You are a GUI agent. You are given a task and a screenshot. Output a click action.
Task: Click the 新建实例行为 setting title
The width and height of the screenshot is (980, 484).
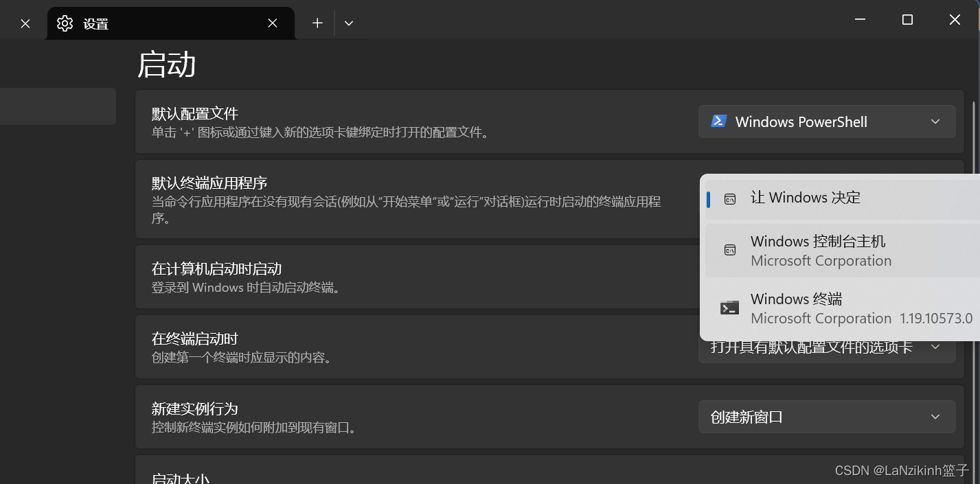pyautogui.click(x=195, y=408)
